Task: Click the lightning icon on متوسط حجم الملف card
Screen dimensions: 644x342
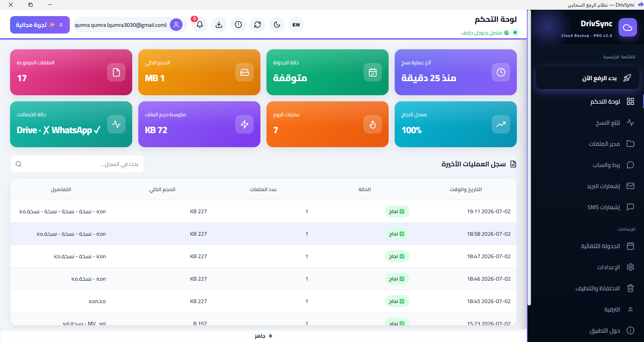Action: 244,124
